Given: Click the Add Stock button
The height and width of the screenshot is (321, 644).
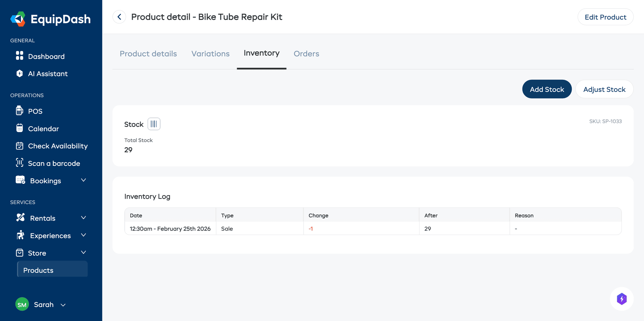Looking at the screenshot, I should pos(547,89).
